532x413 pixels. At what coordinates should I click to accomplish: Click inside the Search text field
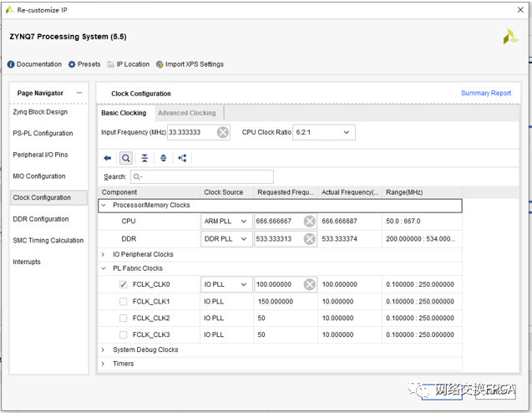click(x=201, y=176)
